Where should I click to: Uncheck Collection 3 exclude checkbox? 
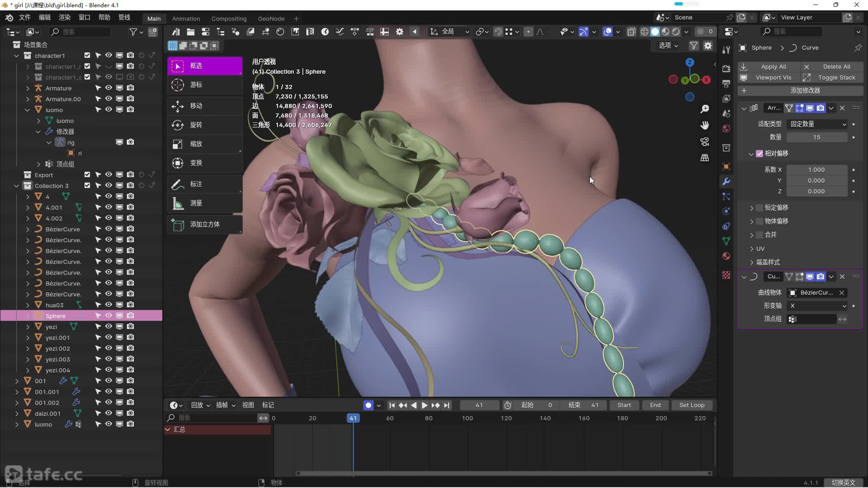pyautogui.click(x=87, y=186)
